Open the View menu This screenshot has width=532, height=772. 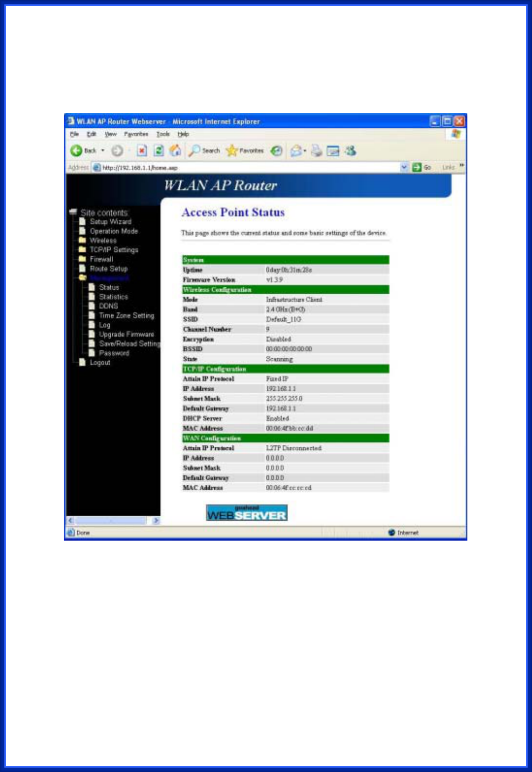(x=111, y=134)
